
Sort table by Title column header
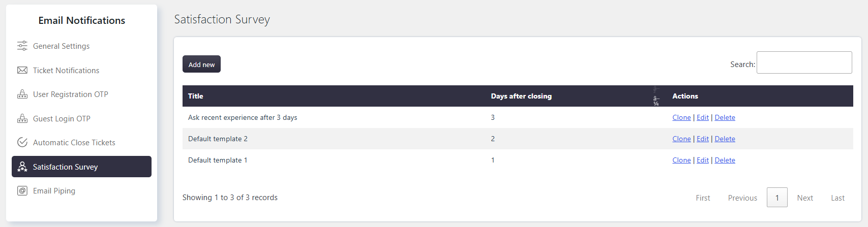pos(195,96)
